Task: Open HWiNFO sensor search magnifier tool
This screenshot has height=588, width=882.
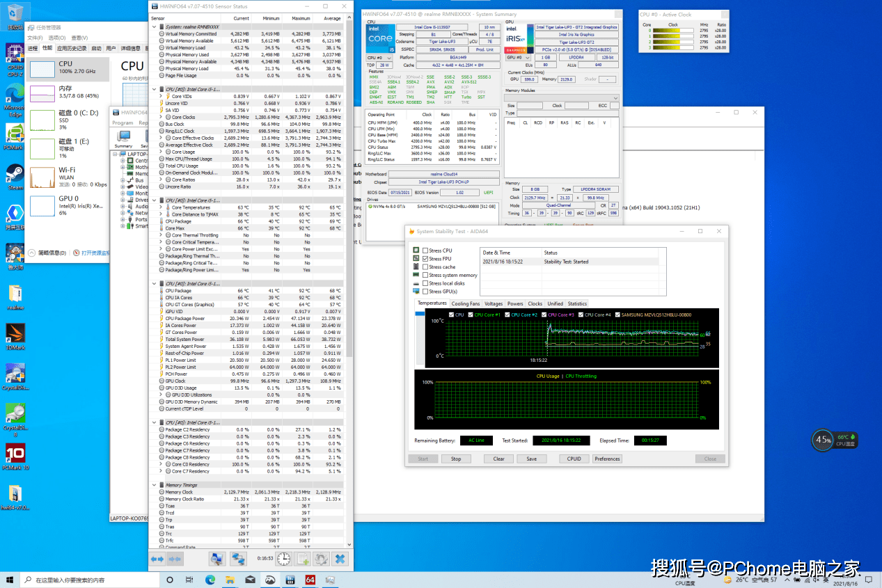Action: 216,559
